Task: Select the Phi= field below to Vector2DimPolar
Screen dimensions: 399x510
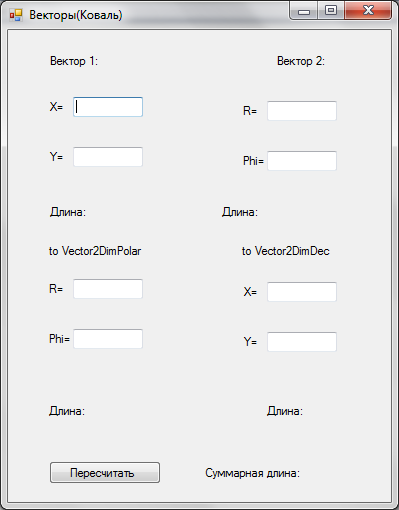Action: click(108, 339)
